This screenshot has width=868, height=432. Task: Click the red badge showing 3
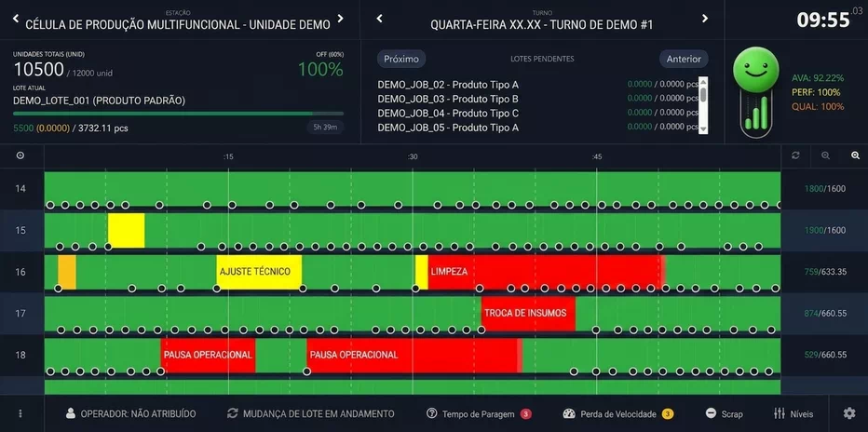click(526, 413)
